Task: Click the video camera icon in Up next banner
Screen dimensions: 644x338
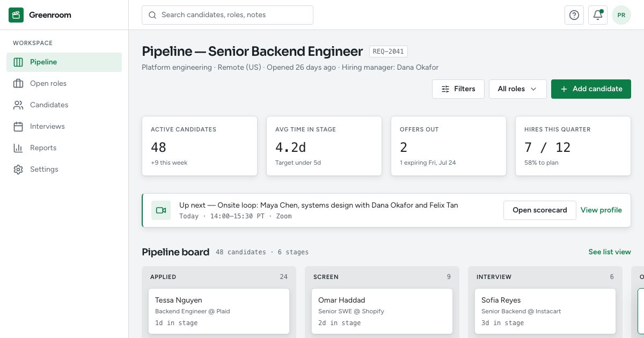Action: [x=161, y=210]
